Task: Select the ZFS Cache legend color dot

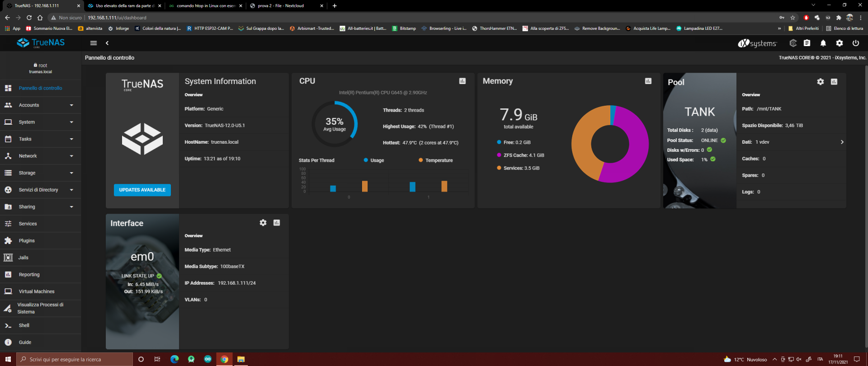Action: (x=499, y=155)
